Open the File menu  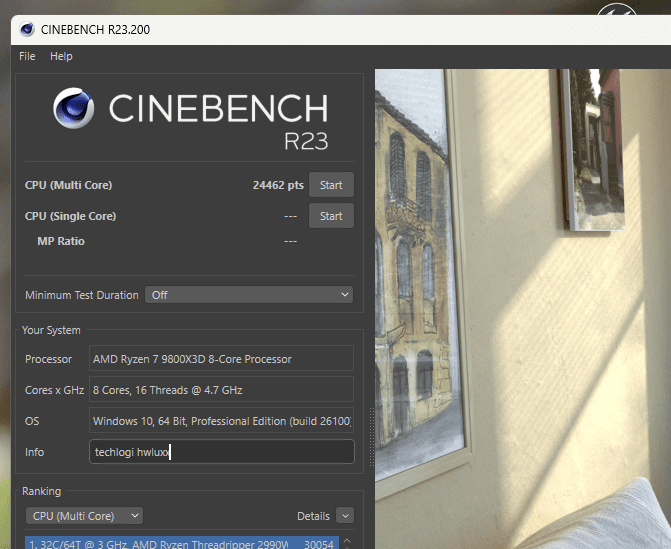click(27, 56)
